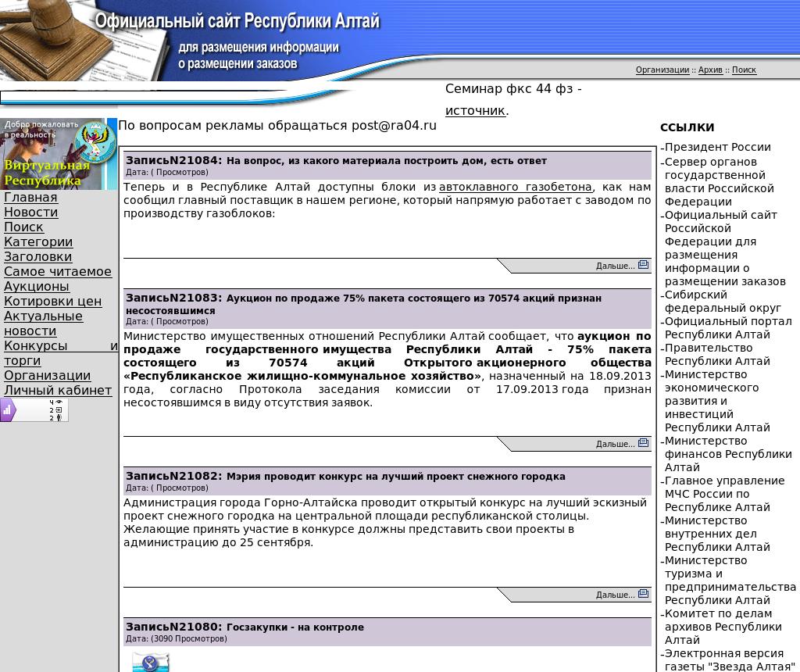Click the Дальше icon under post N21083

click(644, 442)
